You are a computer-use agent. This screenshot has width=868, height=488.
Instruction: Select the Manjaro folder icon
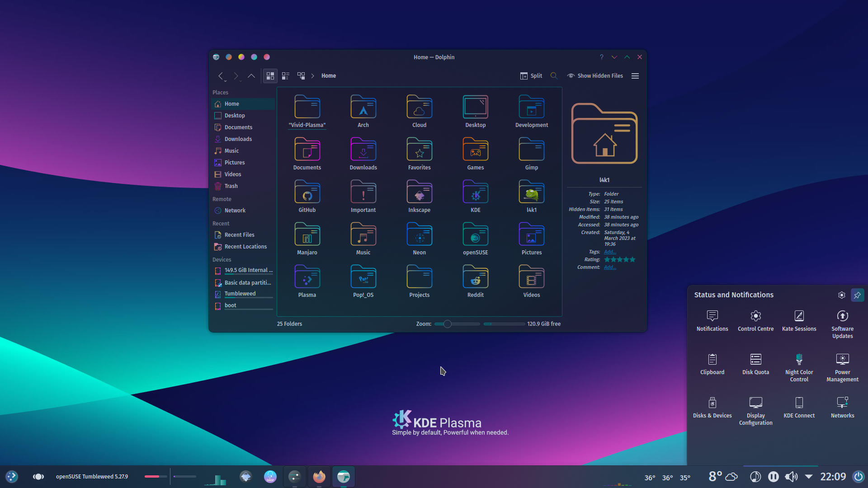pos(307,234)
